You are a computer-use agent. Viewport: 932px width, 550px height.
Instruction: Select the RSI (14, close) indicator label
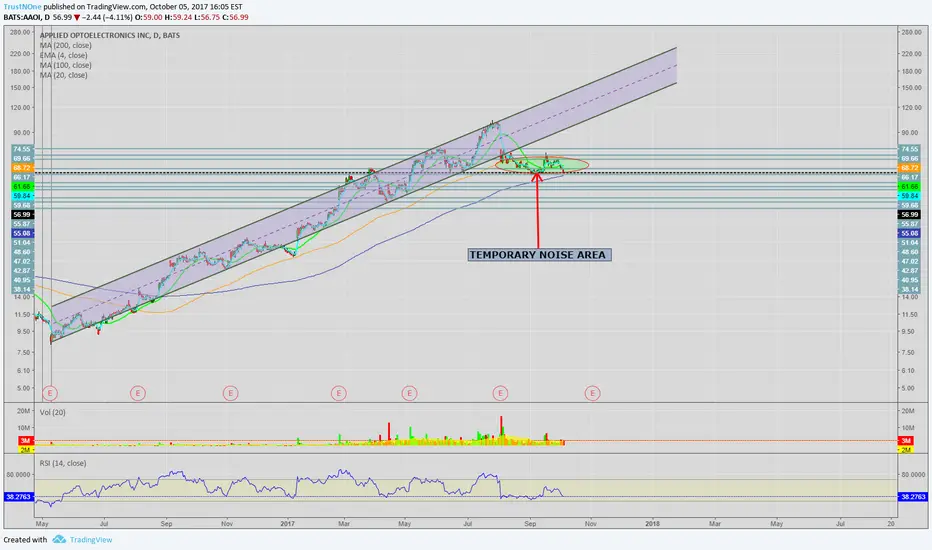point(62,463)
